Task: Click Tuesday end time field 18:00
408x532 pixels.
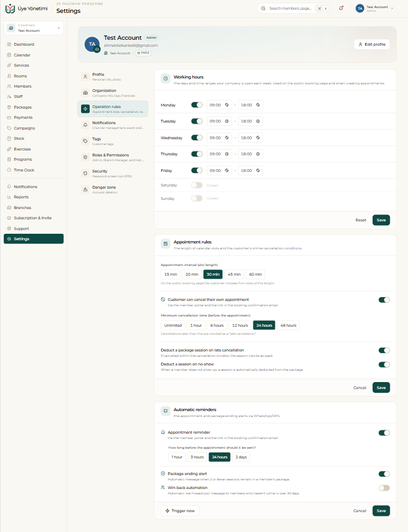Action: tap(250, 121)
